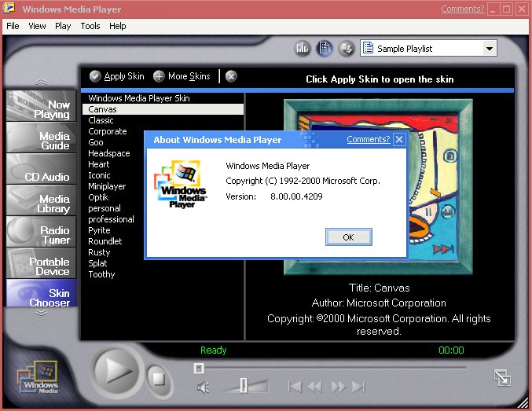Open the Play menu
The height and width of the screenshot is (411, 532).
[63, 26]
